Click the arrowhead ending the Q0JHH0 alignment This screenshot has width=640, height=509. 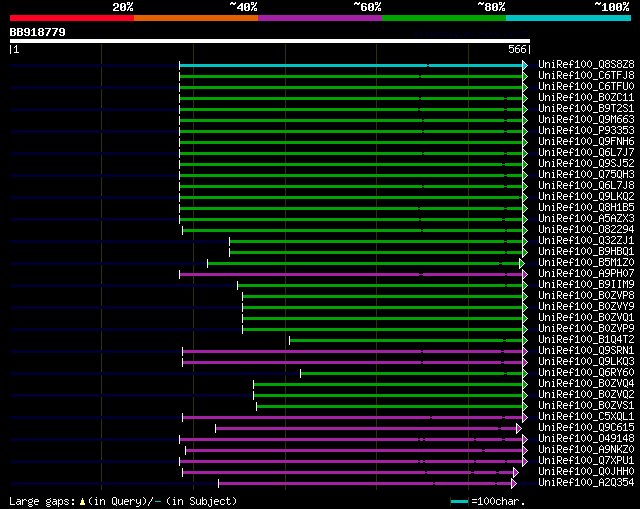click(516, 473)
